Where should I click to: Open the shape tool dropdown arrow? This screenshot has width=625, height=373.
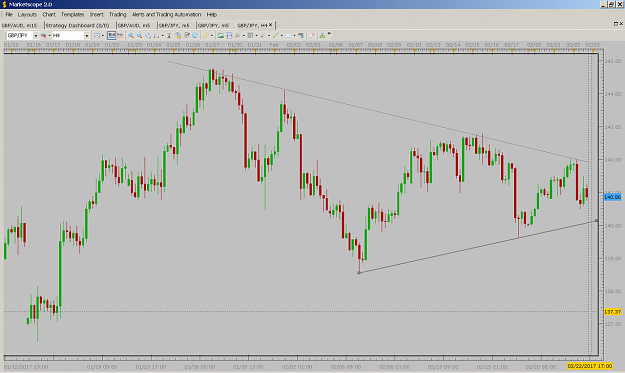coord(294,35)
